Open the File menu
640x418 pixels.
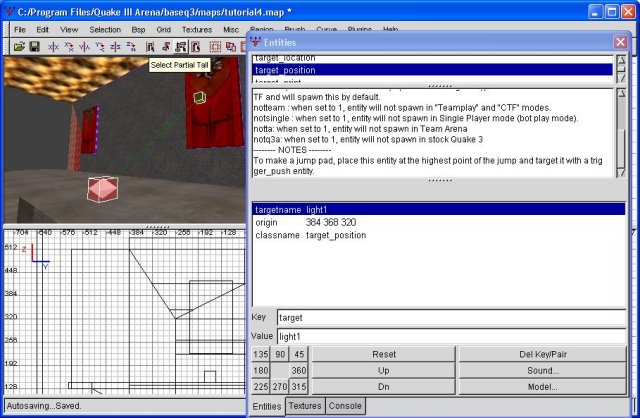coord(20,30)
